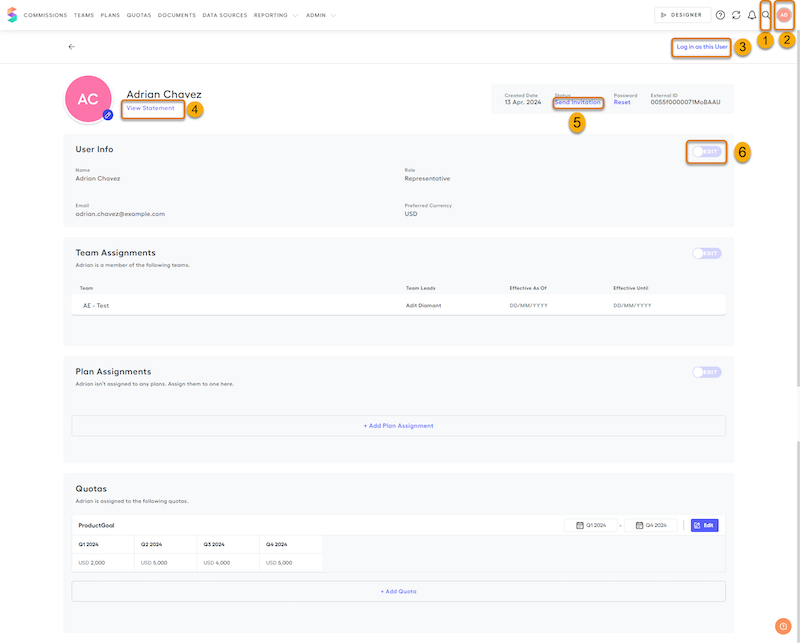Open the search with the magnifier icon
The image size is (800, 643).
[x=765, y=15]
